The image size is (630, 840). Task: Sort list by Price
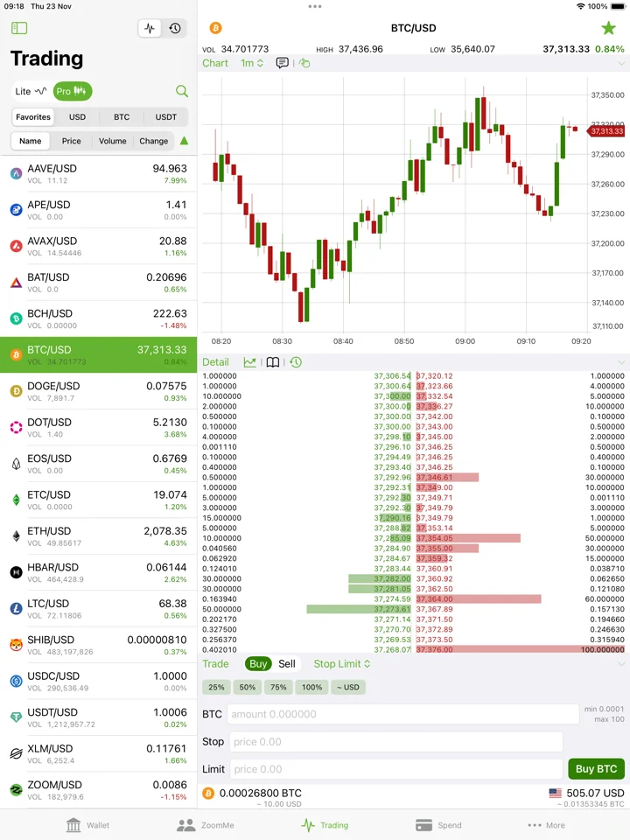(71, 141)
